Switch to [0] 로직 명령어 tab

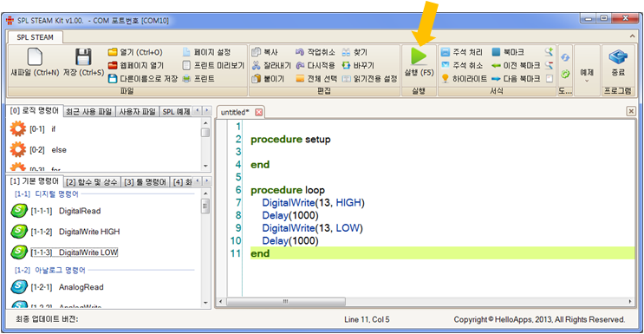(x=35, y=111)
